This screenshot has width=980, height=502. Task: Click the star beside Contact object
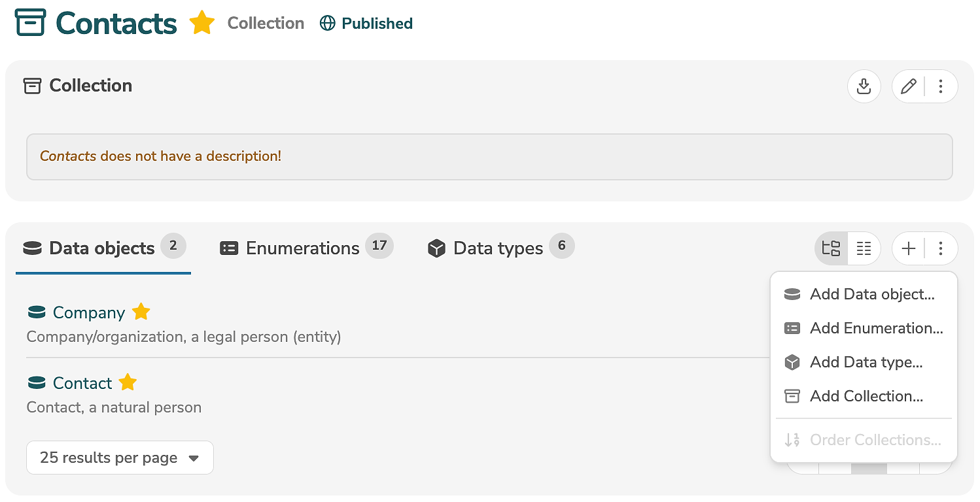[128, 383]
